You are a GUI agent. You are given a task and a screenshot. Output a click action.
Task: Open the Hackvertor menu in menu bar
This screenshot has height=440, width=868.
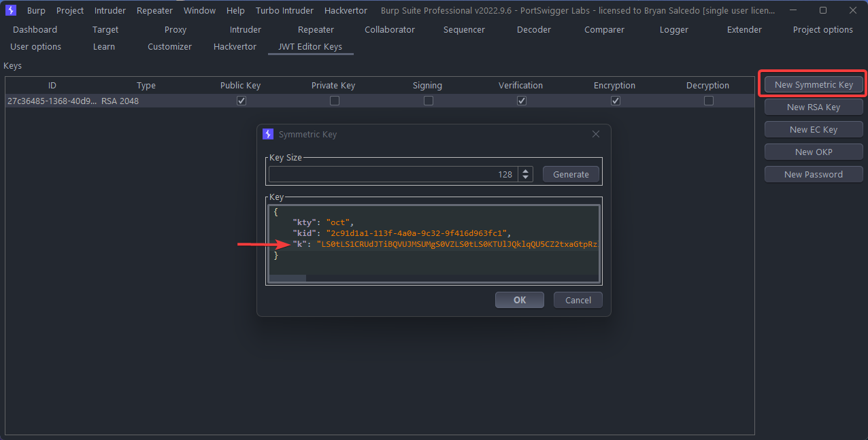click(x=346, y=10)
